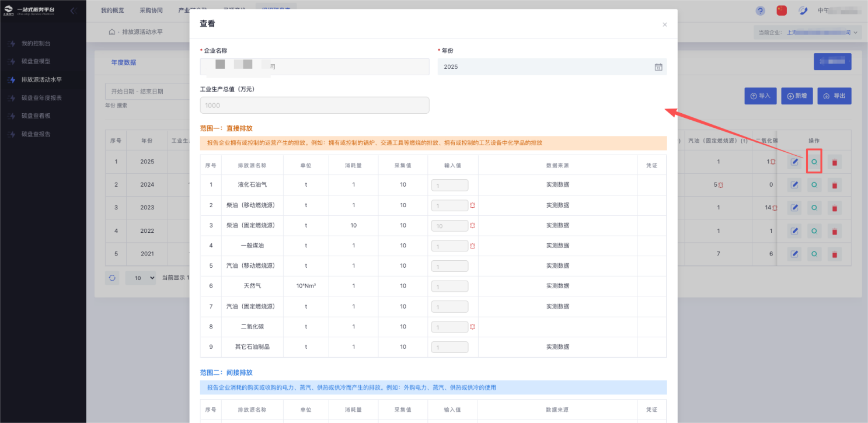Click the table refresh icon
868x423 pixels.
pos(112,278)
